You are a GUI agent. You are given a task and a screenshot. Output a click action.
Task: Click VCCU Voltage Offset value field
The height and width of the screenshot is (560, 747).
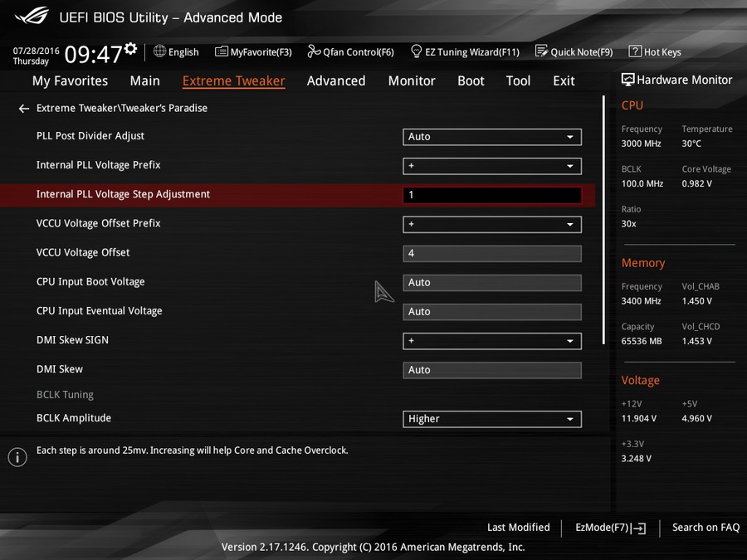point(492,253)
